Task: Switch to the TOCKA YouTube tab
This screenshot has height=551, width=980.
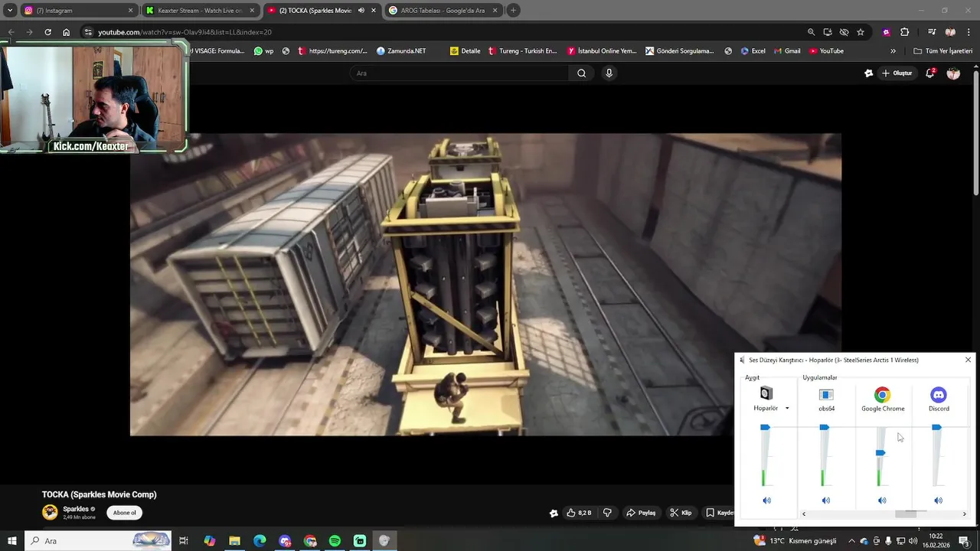Action: 322,11
